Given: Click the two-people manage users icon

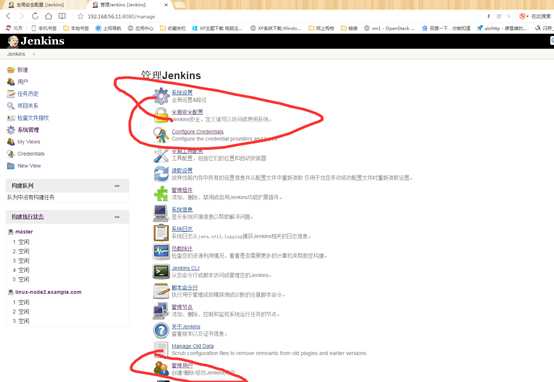Looking at the screenshot, I should pos(161,368).
